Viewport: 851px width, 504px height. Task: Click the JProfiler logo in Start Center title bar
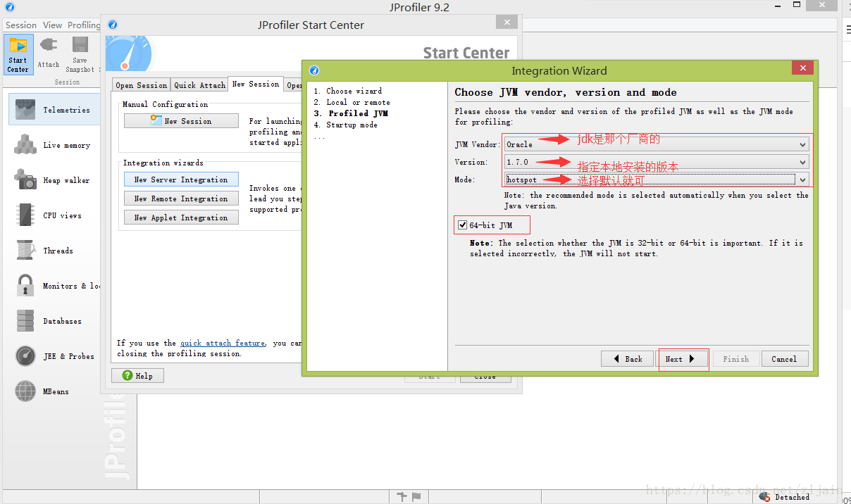[x=113, y=25]
